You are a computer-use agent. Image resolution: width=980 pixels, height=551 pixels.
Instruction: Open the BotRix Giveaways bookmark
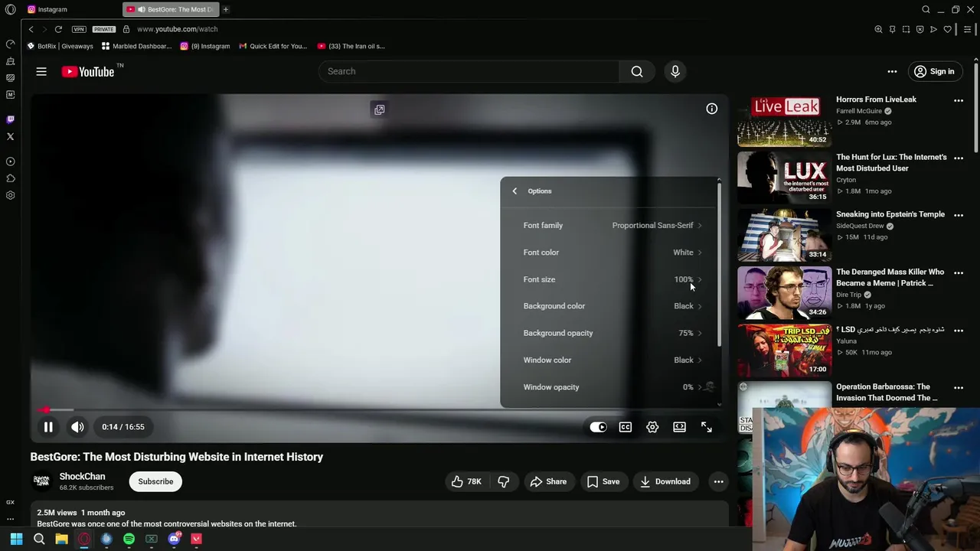click(60, 46)
